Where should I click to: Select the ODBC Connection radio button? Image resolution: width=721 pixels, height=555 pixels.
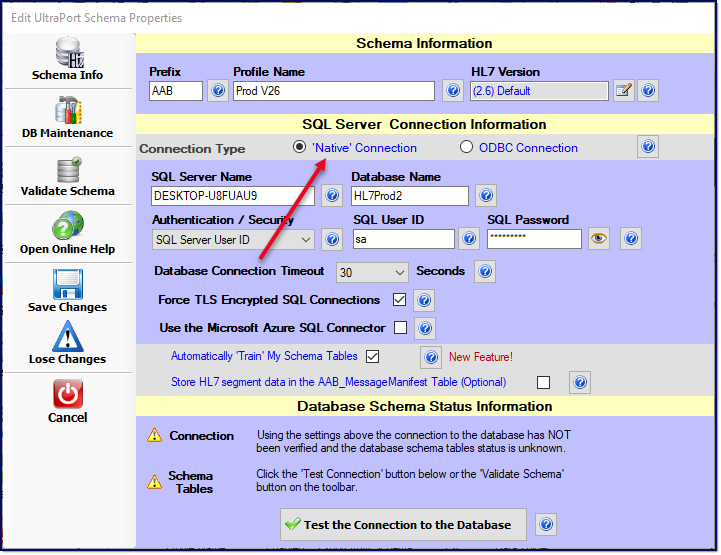click(x=466, y=147)
